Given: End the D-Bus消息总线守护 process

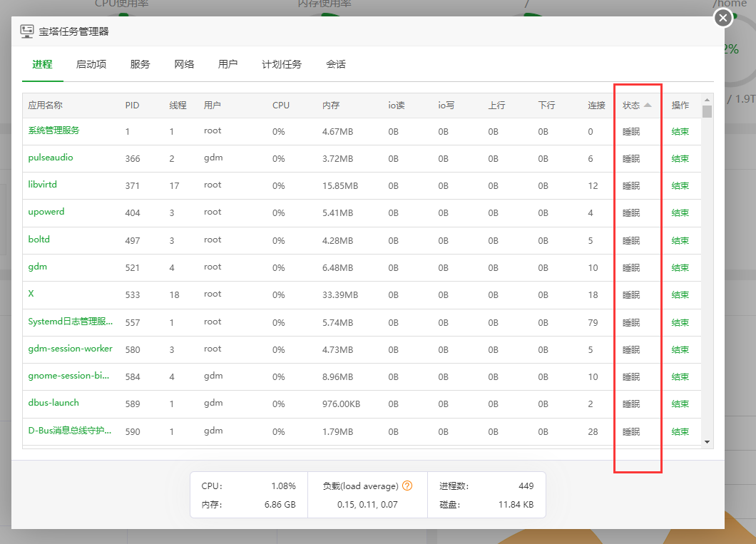Looking at the screenshot, I should 680,432.
